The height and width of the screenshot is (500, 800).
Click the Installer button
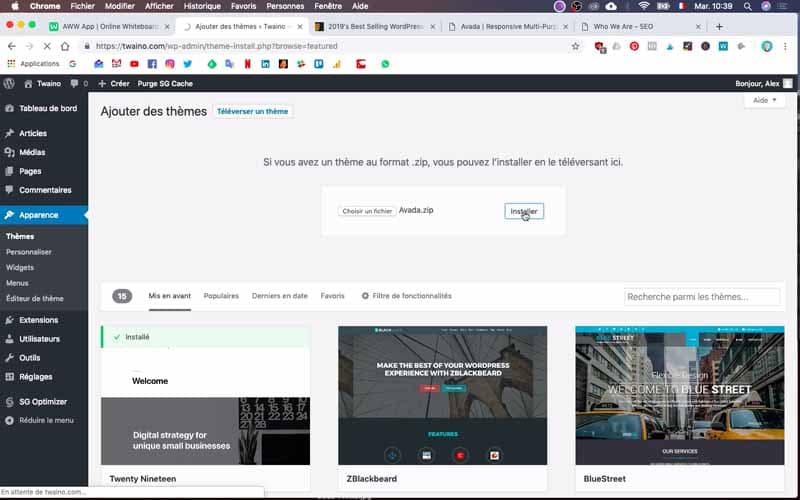click(x=524, y=211)
